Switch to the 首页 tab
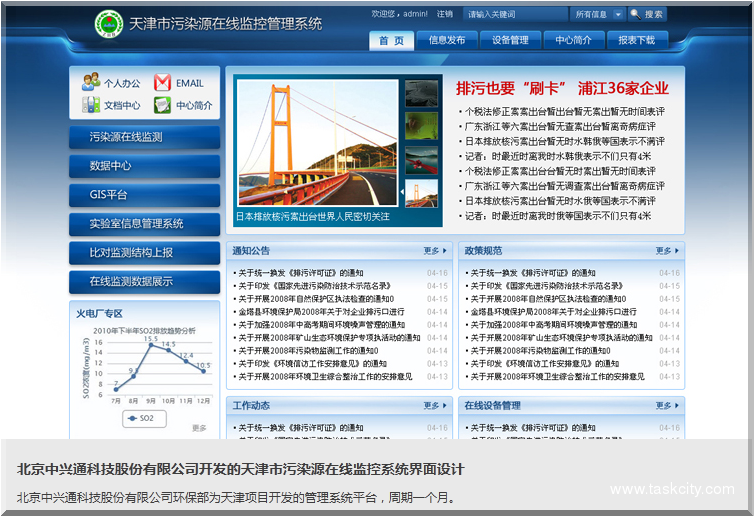Image resolution: width=754 pixels, height=516 pixels. [x=391, y=40]
